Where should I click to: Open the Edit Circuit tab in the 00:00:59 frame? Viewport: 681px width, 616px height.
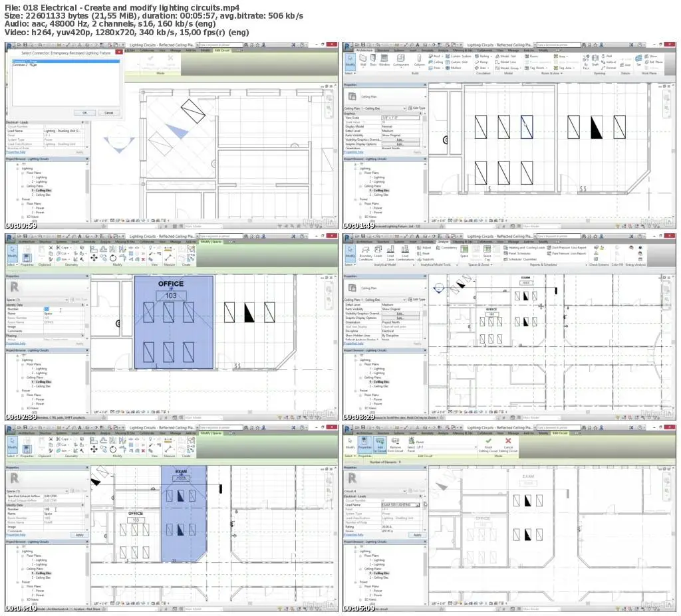pos(221,51)
